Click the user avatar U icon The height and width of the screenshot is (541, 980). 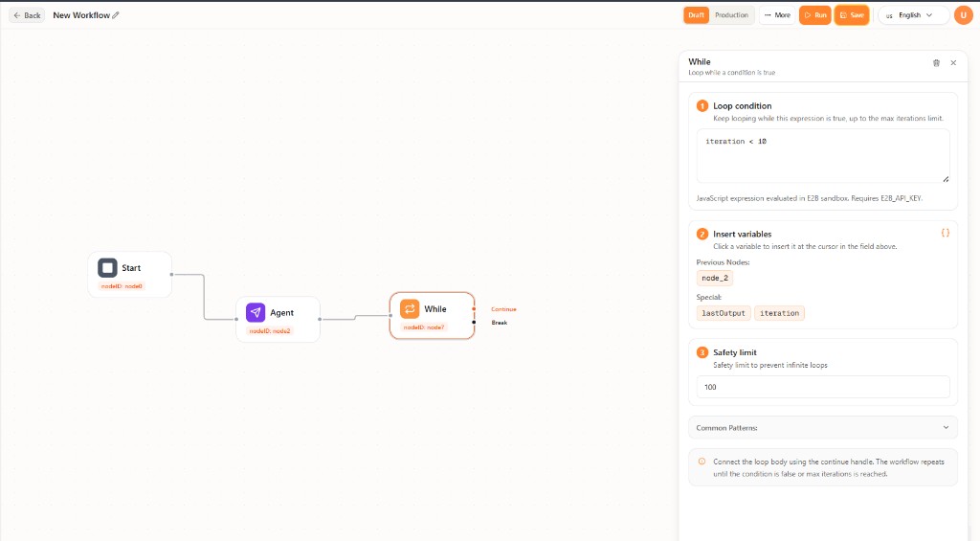tap(963, 15)
